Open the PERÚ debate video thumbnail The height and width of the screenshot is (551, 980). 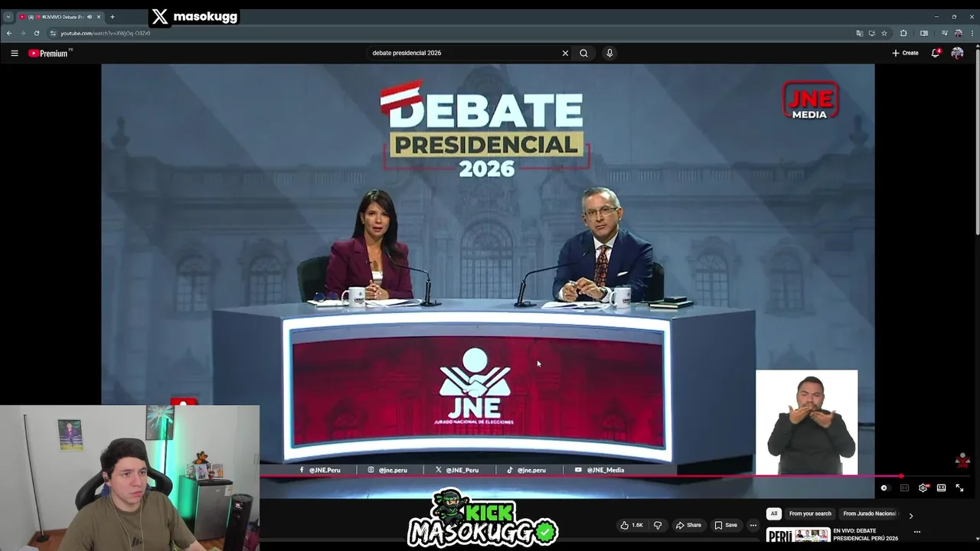(x=798, y=535)
